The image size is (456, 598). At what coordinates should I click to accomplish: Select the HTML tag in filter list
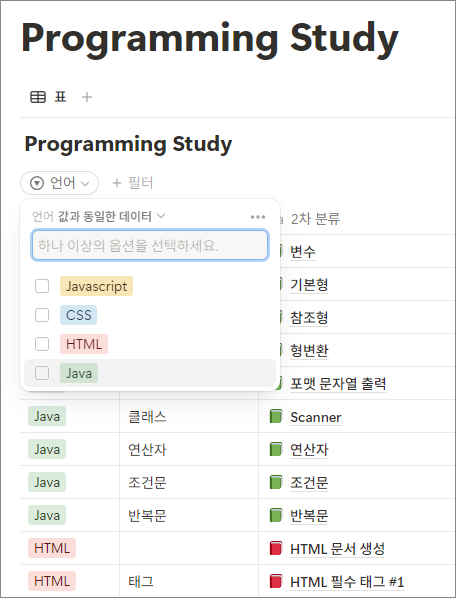[84, 344]
